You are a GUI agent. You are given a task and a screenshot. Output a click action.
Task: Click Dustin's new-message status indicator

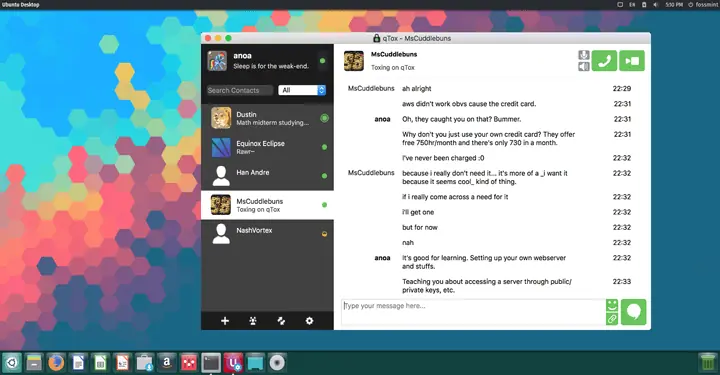coord(324,118)
